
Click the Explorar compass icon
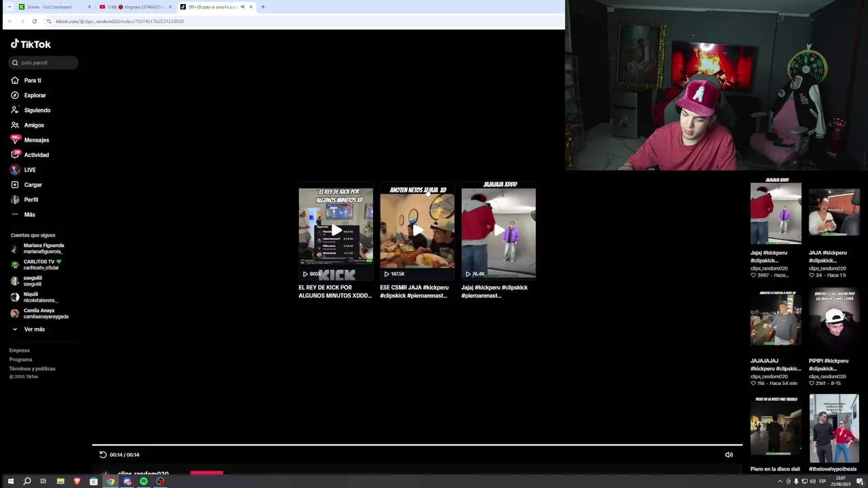click(15, 95)
